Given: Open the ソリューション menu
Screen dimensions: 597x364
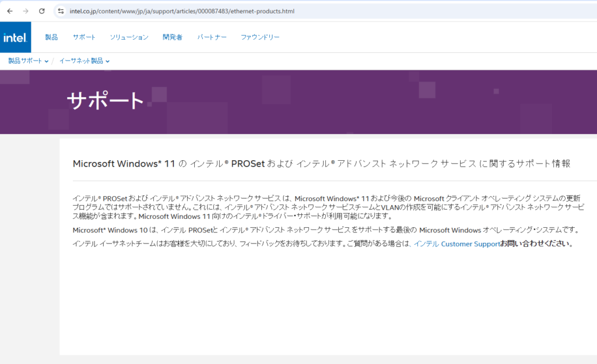Looking at the screenshot, I should [129, 37].
